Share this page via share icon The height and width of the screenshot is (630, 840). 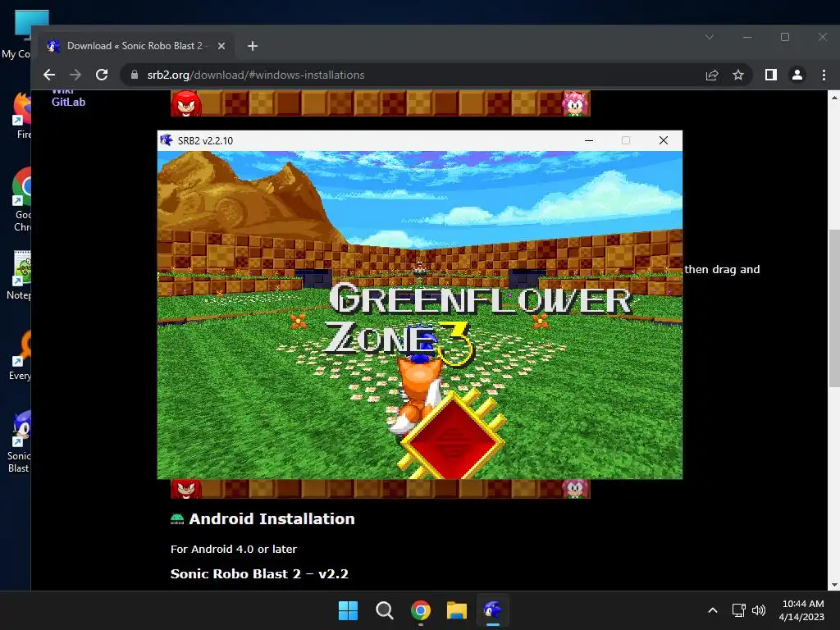(x=712, y=75)
